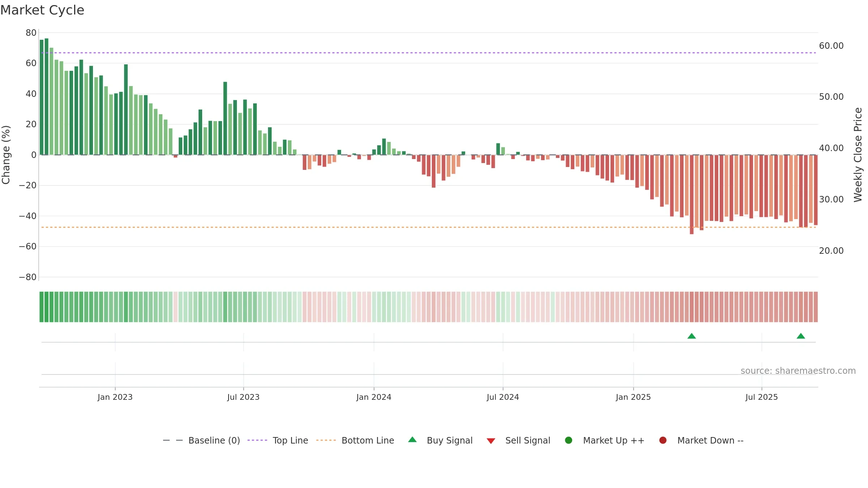868x488 pixels.
Task: Toggle the Buy Signal legend entry
Action: 440,440
